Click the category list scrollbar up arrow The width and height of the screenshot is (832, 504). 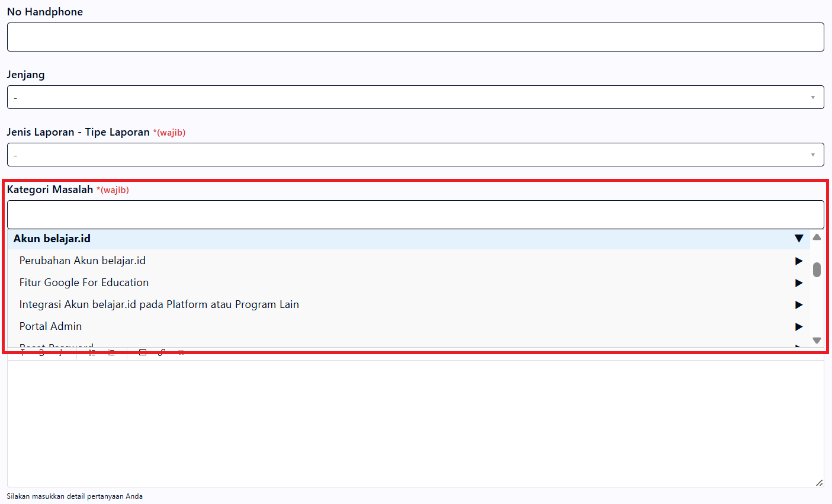pos(817,237)
